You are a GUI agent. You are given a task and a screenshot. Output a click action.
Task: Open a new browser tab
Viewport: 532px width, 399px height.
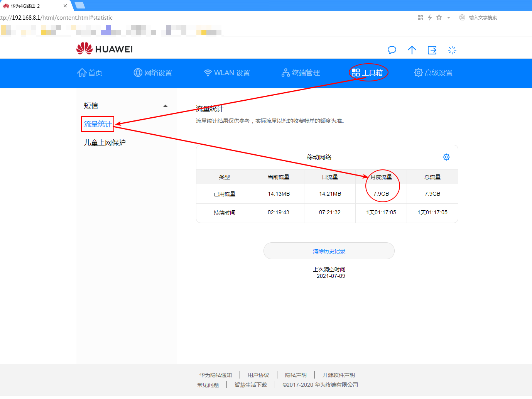point(79,5)
